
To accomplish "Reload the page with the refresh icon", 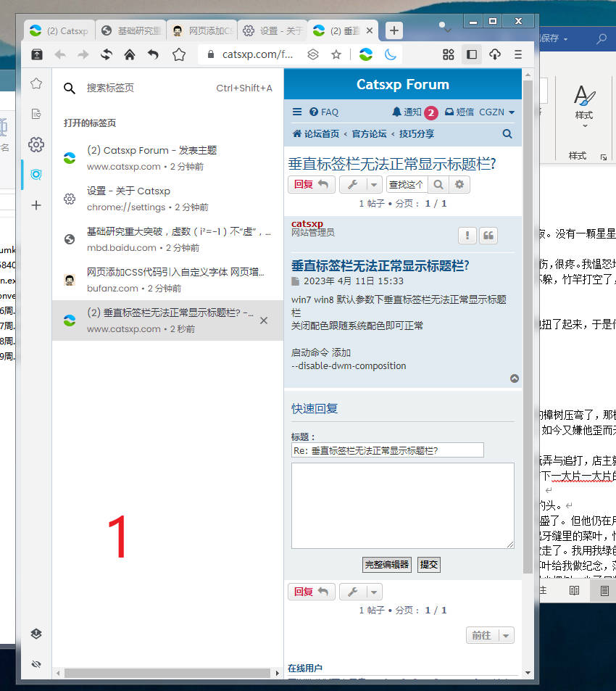I will [106, 54].
